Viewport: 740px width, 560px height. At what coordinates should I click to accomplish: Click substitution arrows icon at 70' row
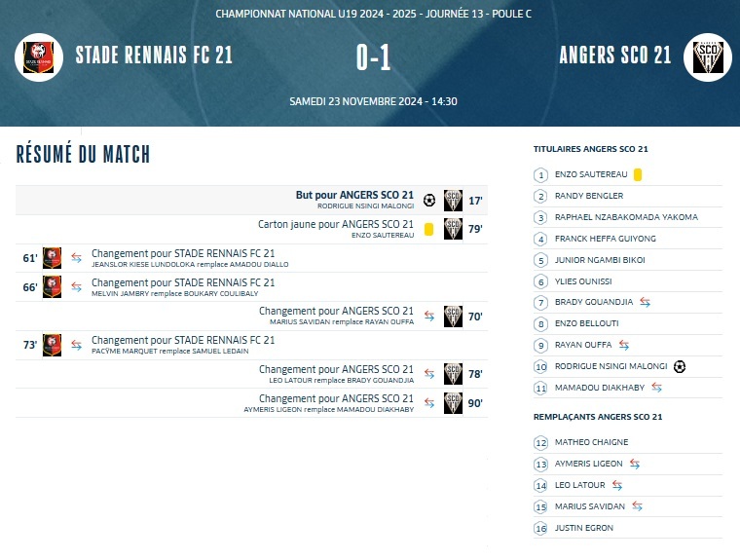(x=429, y=316)
